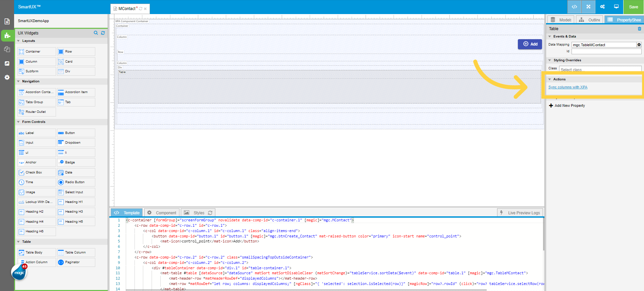Pick the Tabs Group widget
Viewport: 644px width, 291px height.
tap(37, 102)
